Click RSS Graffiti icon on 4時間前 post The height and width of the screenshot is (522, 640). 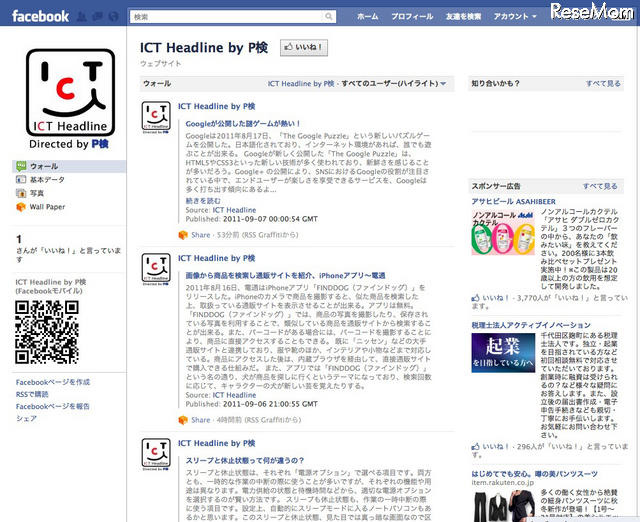(x=183, y=420)
